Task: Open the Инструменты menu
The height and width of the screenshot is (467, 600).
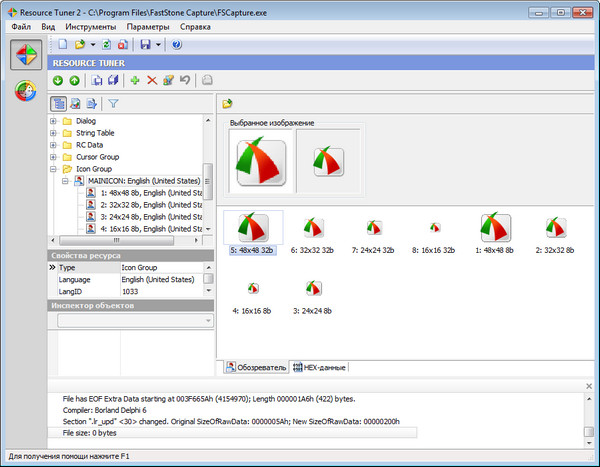Action: tap(91, 27)
